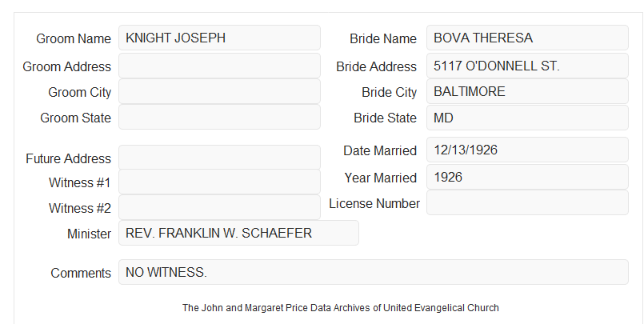Focus the Witness #2 input box
The image size is (644, 324).
click(x=219, y=207)
